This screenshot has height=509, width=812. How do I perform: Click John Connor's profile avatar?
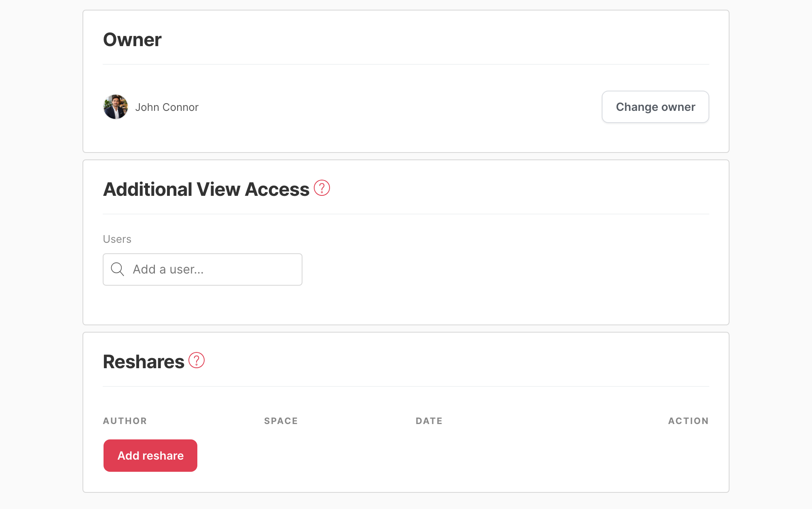(x=116, y=107)
